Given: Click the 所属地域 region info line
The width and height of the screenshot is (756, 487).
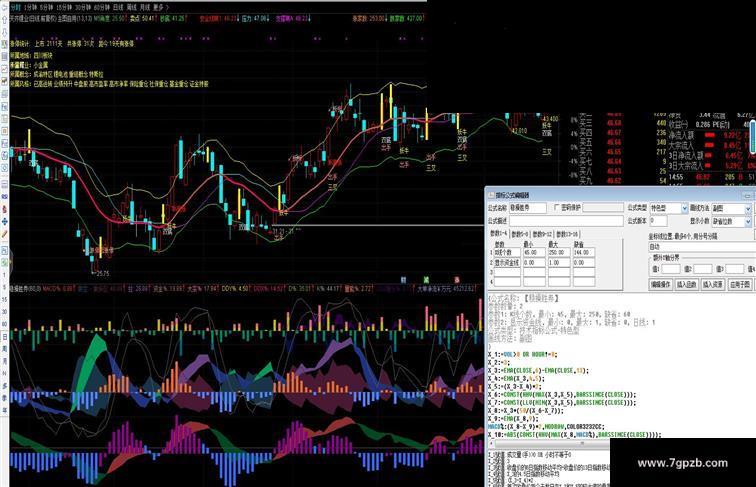Looking at the screenshot, I should tap(31, 55).
